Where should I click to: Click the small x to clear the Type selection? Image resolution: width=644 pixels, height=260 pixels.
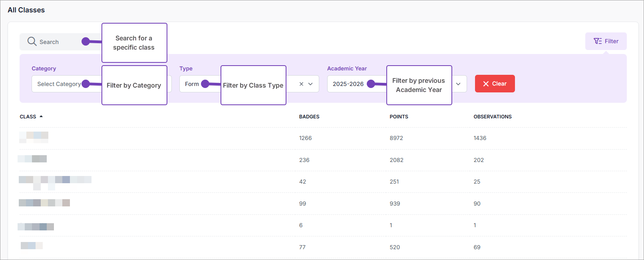coord(301,84)
